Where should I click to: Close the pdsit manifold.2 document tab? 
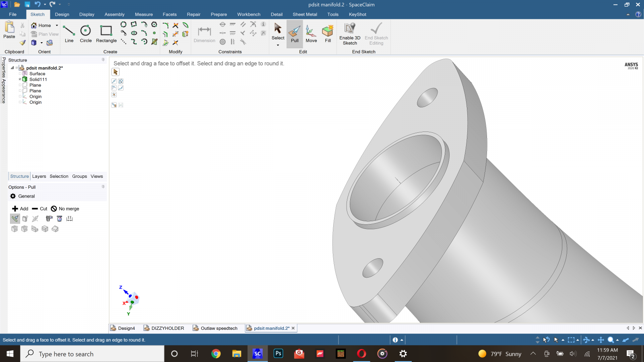[293, 328]
